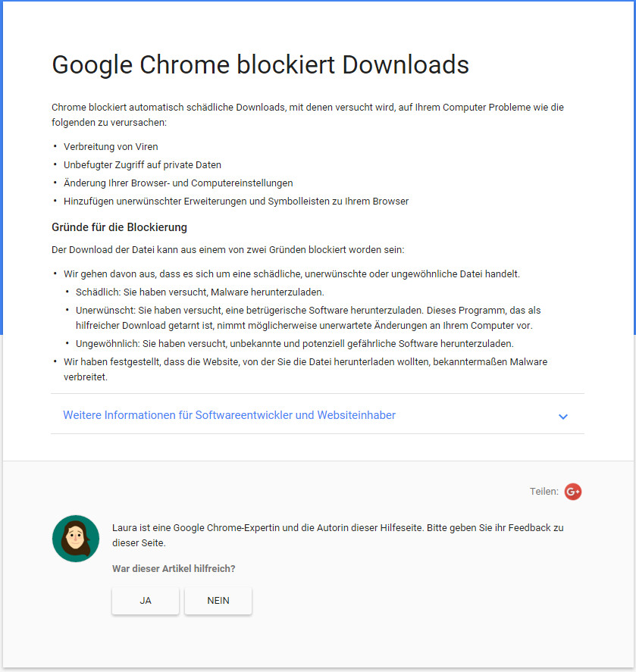Viewport: 636px width, 672px height.
Task: Open "Weitere Informationen für Softwareentwickler und Websiteinhaber"
Action: 229,415
